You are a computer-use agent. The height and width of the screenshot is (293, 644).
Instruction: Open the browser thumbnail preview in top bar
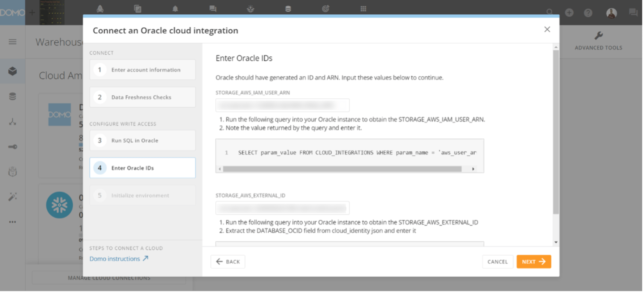click(x=52, y=12)
